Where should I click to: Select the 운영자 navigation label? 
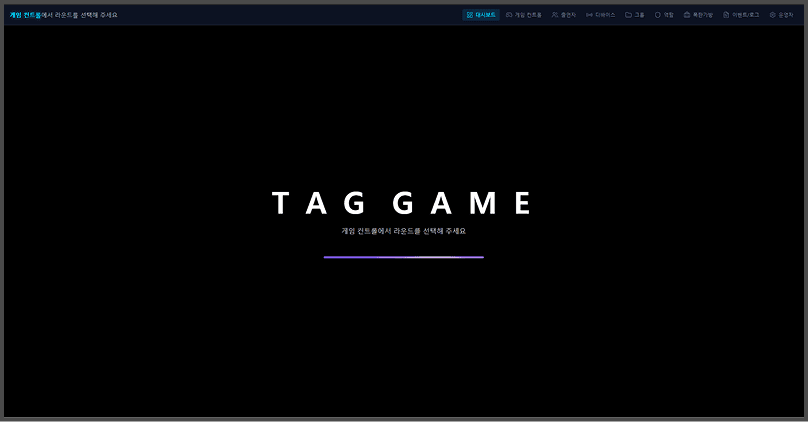[x=786, y=15]
